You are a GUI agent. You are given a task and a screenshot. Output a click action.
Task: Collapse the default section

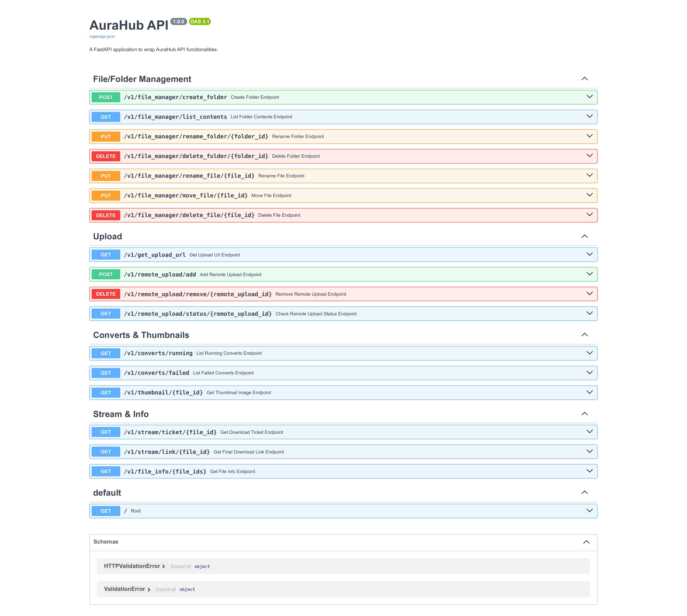click(584, 492)
